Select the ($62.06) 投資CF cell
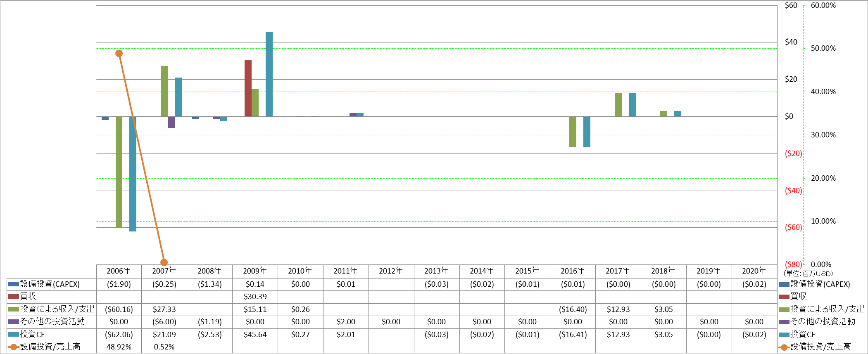Screen dimensions: 868x354 coord(119,335)
